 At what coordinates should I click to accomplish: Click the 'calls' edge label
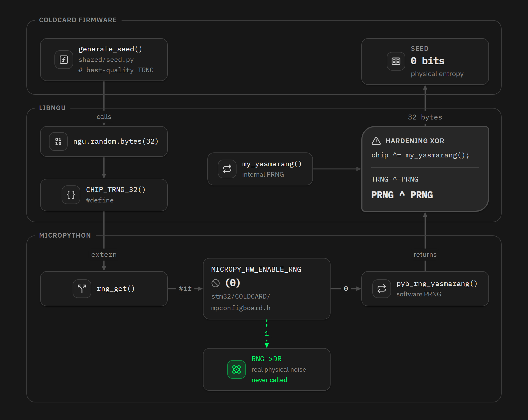pos(104,117)
